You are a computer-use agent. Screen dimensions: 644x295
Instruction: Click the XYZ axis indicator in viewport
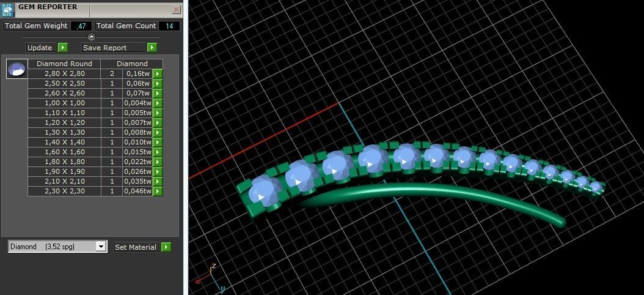pyautogui.click(x=210, y=278)
